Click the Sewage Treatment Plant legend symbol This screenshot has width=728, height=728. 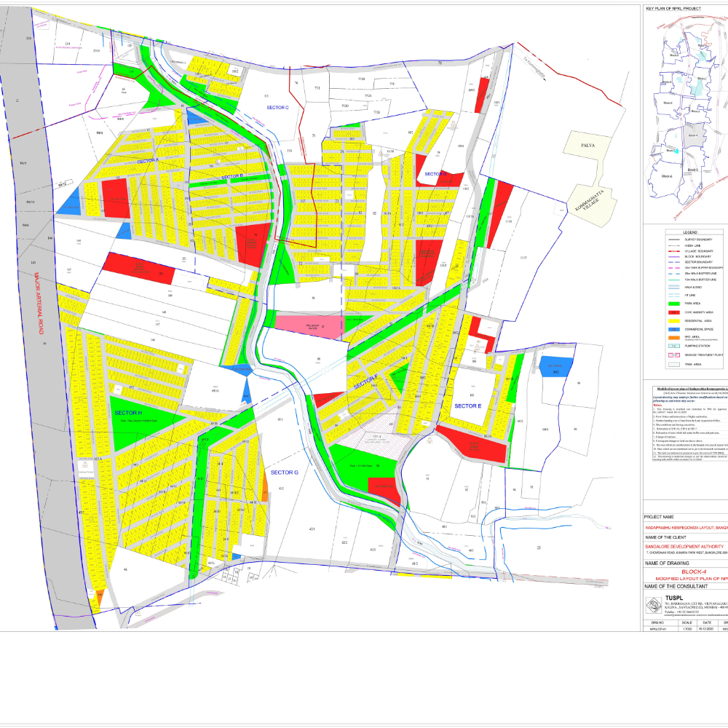(673, 355)
